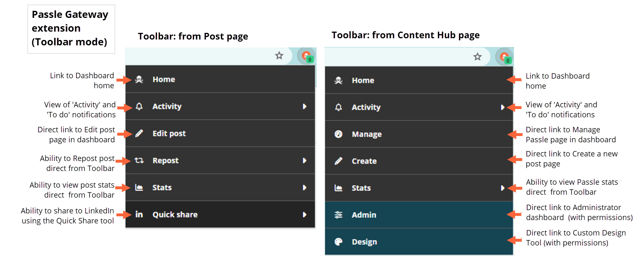
Task: Click 'Direct link to Manage Passle page' caption
Action: (x=571, y=135)
